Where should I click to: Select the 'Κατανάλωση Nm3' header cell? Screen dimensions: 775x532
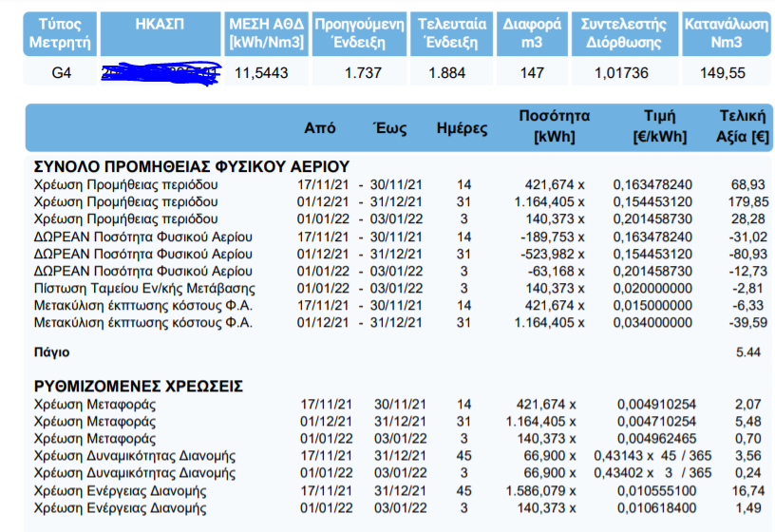tap(726, 33)
